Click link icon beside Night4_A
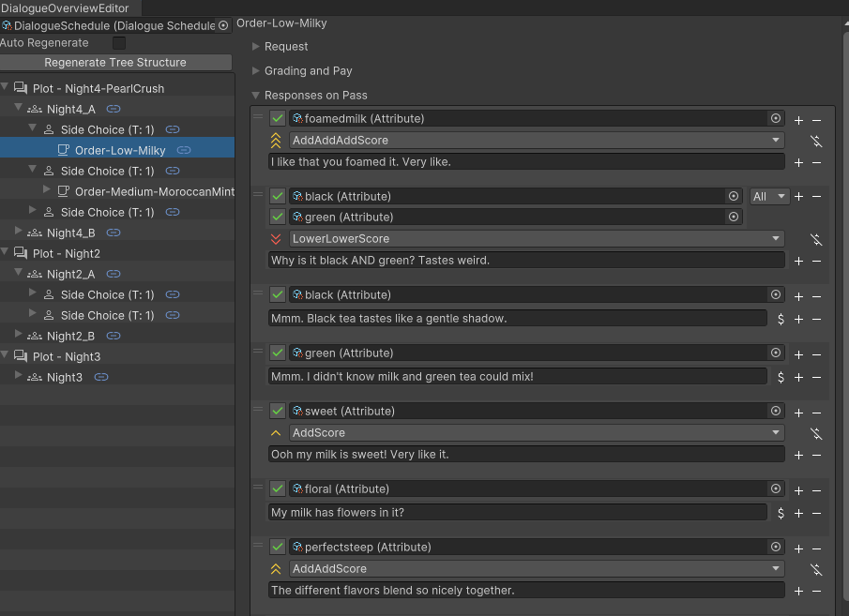Viewport: 849px width, 616px height. point(114,109)
